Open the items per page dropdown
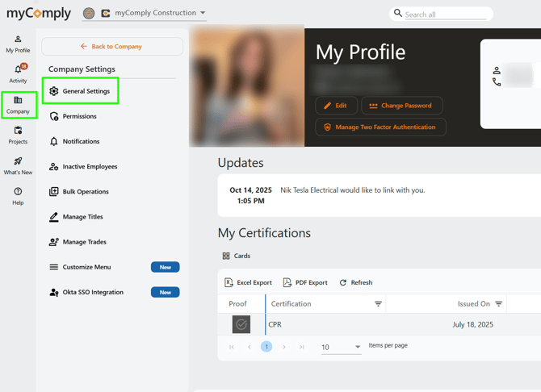Image resolution: width=541 pixels, height=392 pixels. [342, 347]
